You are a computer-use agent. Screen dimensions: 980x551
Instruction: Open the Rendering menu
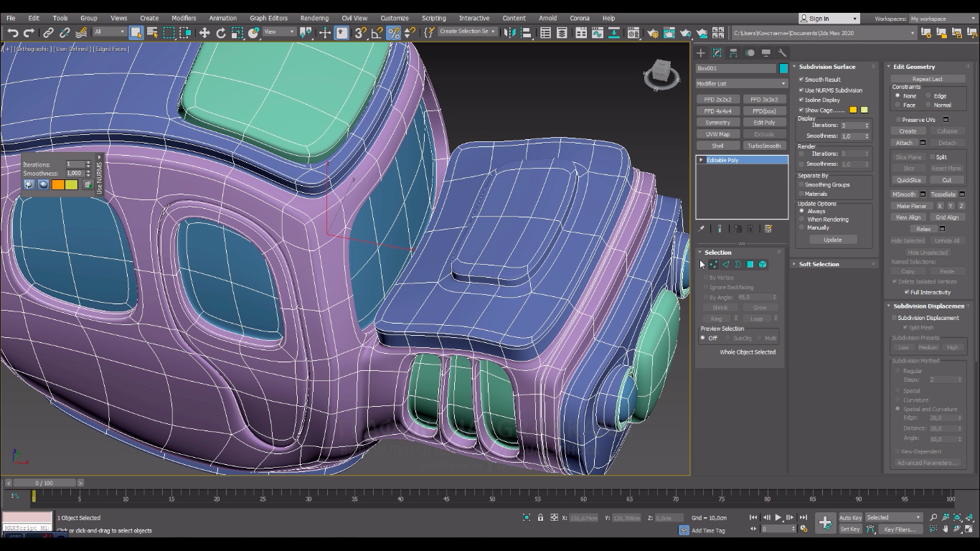314,18
